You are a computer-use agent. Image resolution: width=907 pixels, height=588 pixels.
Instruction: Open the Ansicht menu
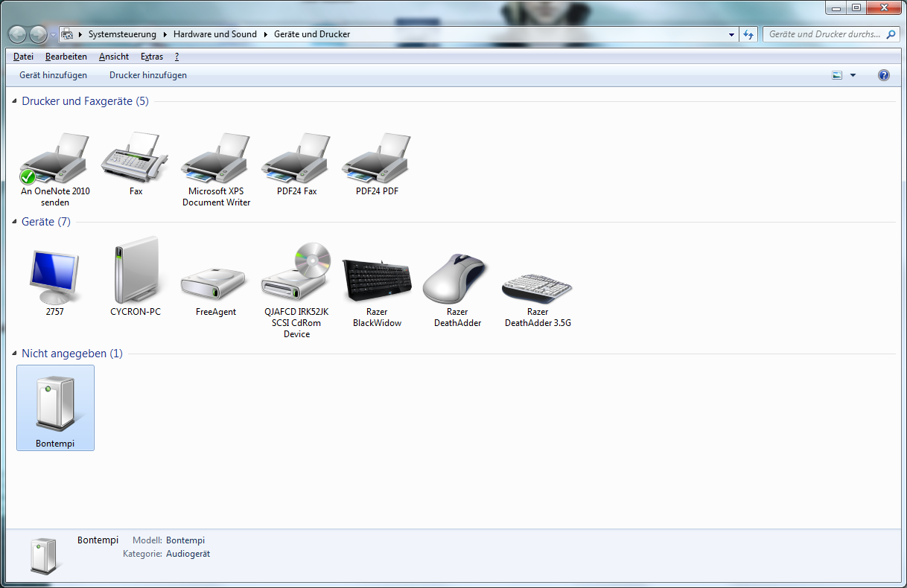(114, 57)
